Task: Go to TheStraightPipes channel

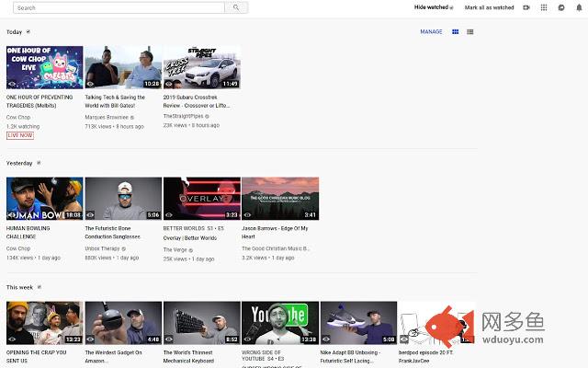Action: 183,116
